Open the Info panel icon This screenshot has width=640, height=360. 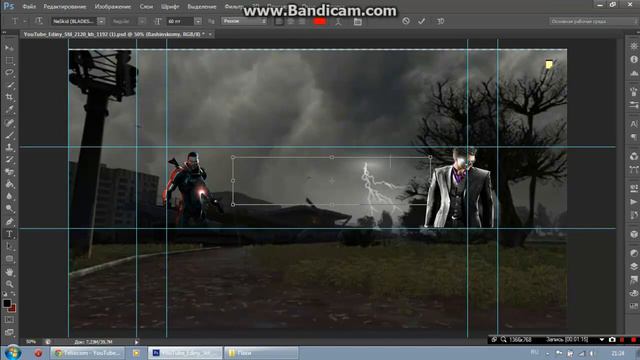634,59
